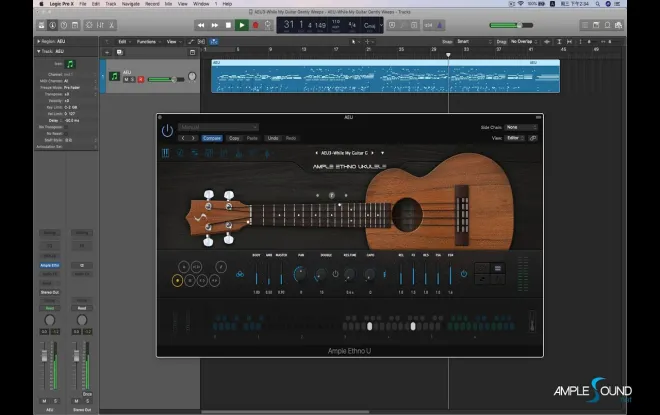Open the tracks area Edit dropdown
The height and width of the screenshot is (415, 660).
click(x=124, y=42)
